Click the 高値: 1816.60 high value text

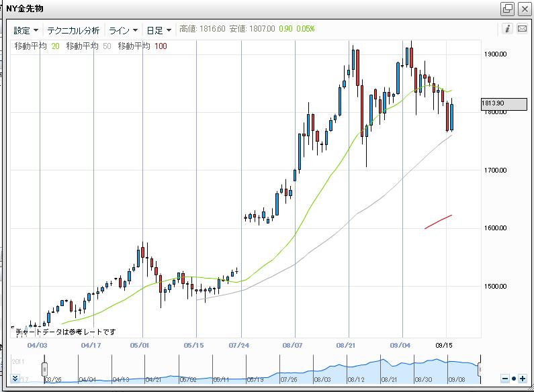(x=202, y=29)
